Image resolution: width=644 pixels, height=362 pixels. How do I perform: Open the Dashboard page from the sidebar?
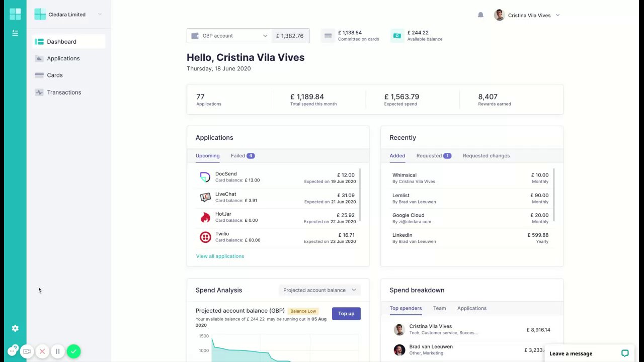[x=69, y=42]
